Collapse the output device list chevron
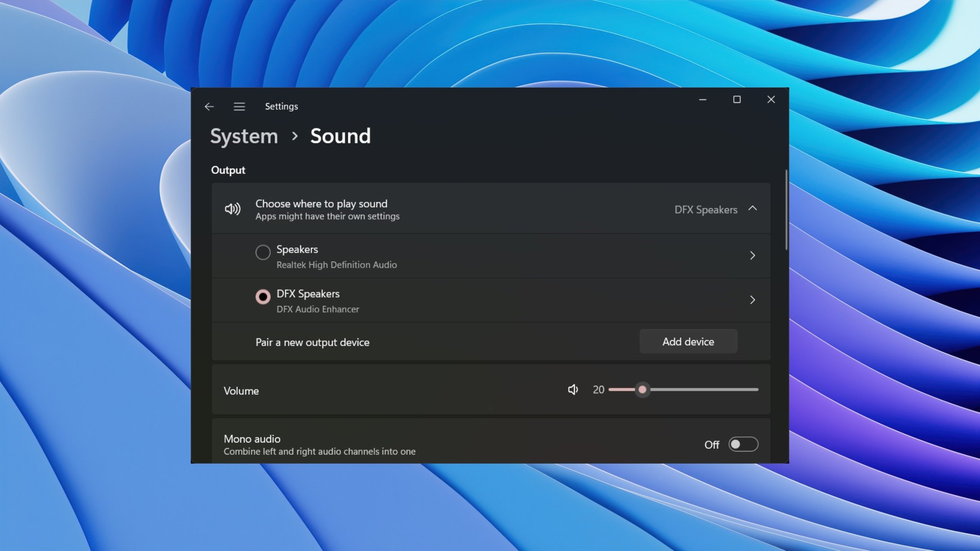980x551 pixels. point(752,208)
